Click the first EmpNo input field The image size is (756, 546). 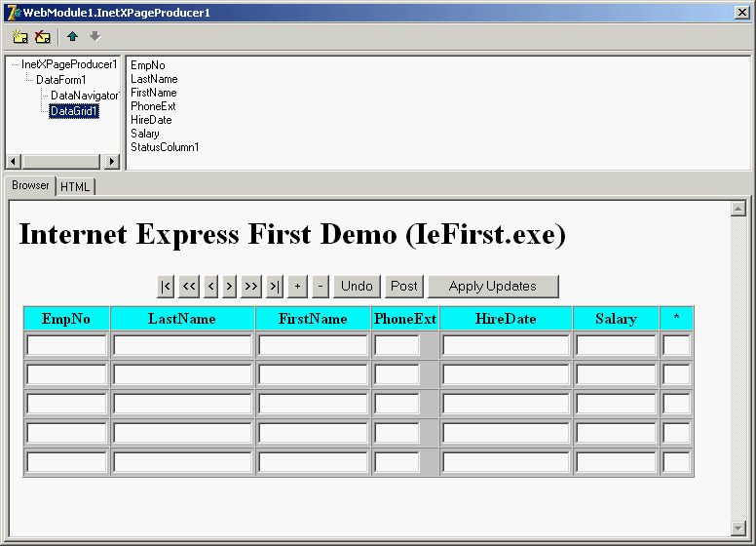(x=66, y=345)
